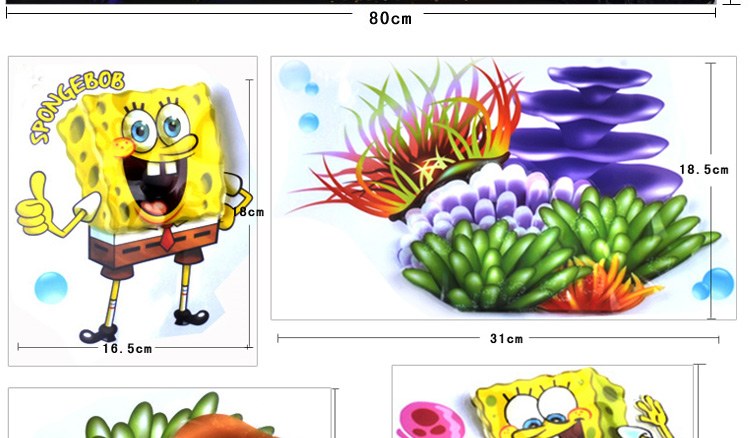Open the partially visible bottom-left plant sticker
750x438 pixels.
click(170, 415)
